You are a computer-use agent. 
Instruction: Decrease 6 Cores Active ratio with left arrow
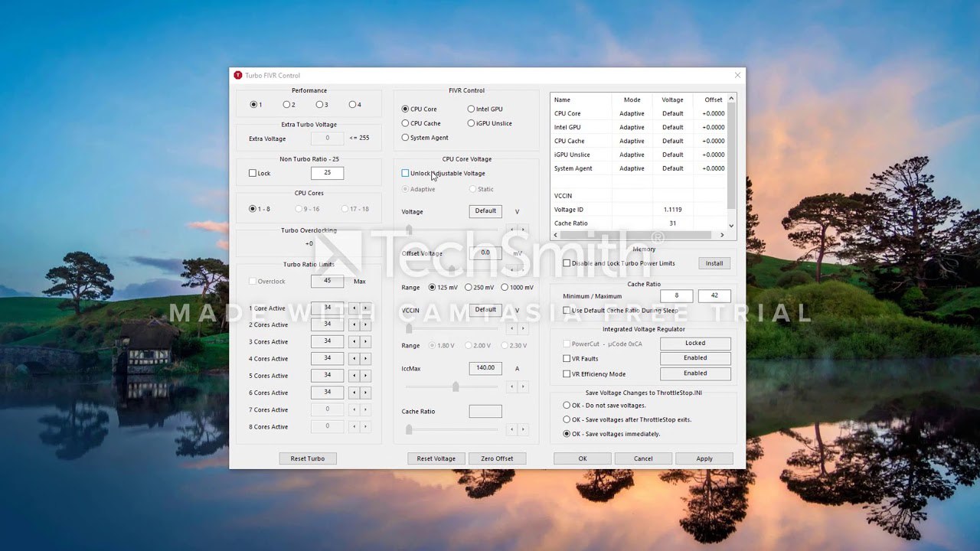[354, 393]
